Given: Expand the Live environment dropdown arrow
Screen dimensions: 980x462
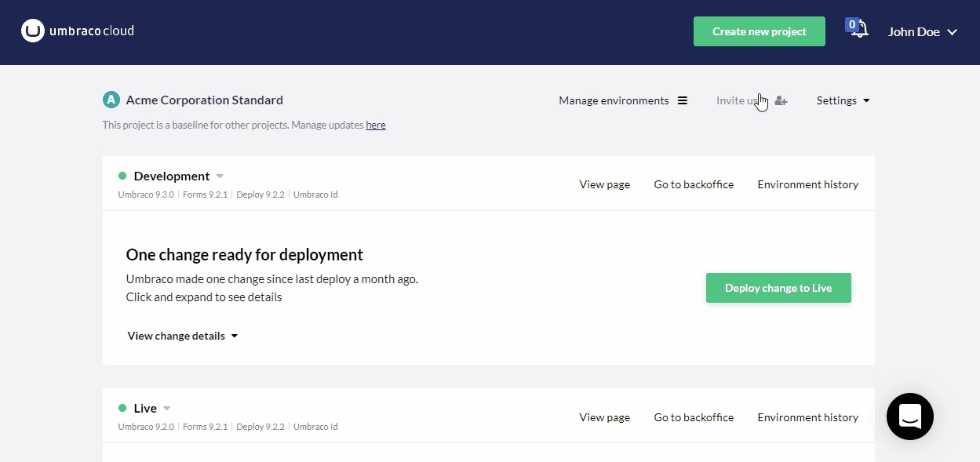Looking at the screenshot, I should (166, 409).
